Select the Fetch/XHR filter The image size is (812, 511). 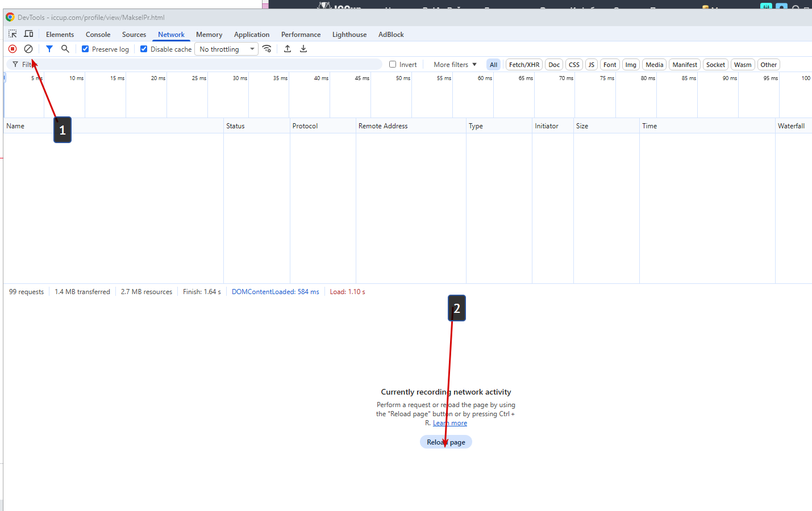[x=524, y=64]
